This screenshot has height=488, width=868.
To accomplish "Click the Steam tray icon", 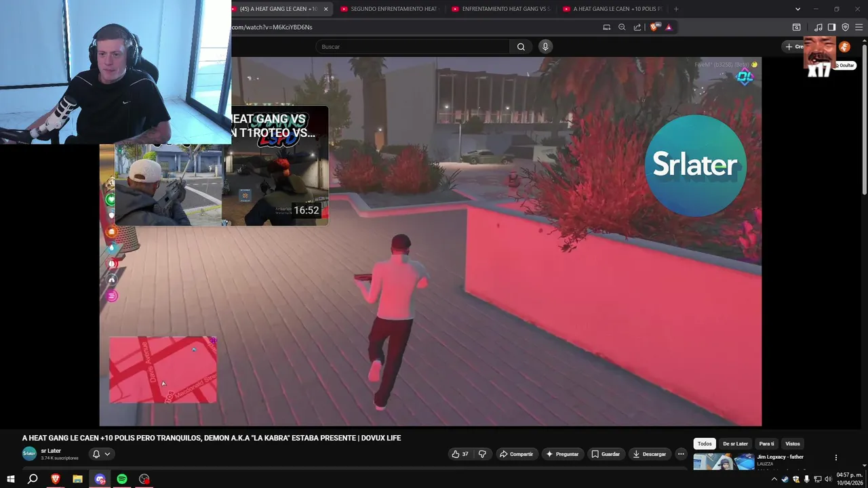I will [785, 479].
